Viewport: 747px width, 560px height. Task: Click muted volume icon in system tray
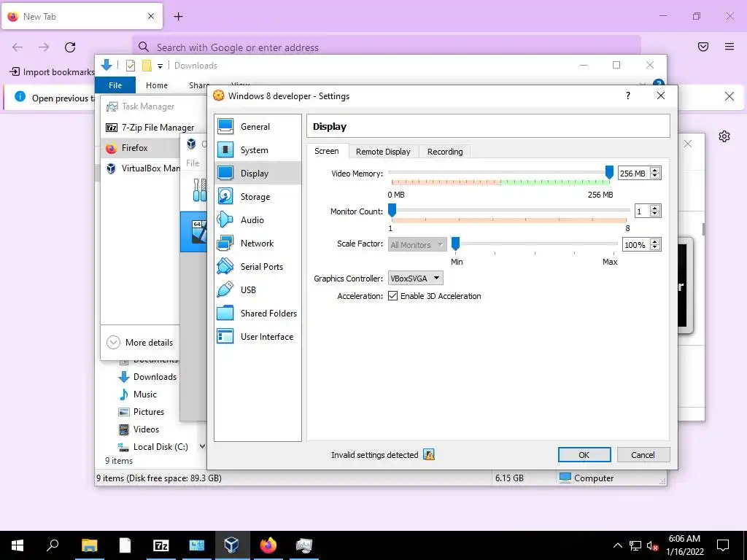click(652, 545)
